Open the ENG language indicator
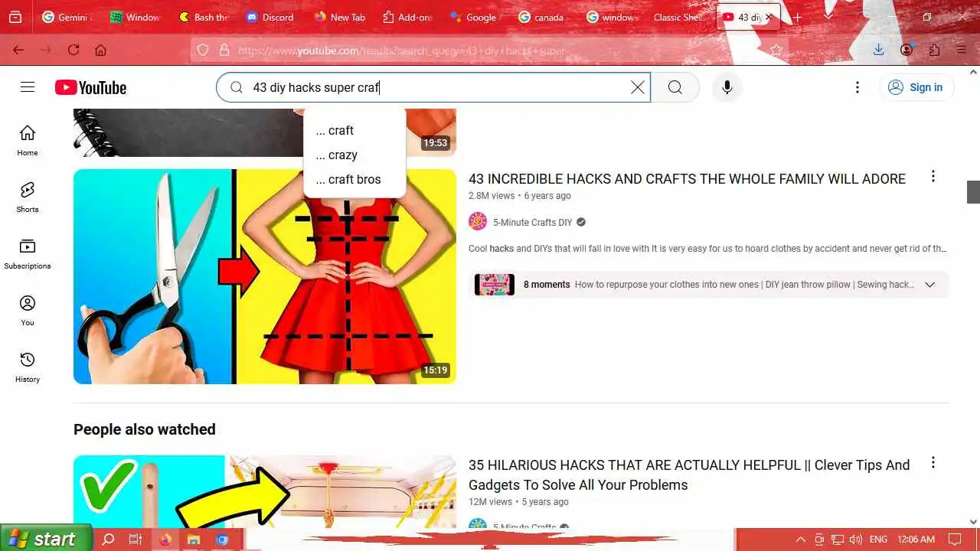The height and width of the screenshot is (551, 980). point(878,540)
